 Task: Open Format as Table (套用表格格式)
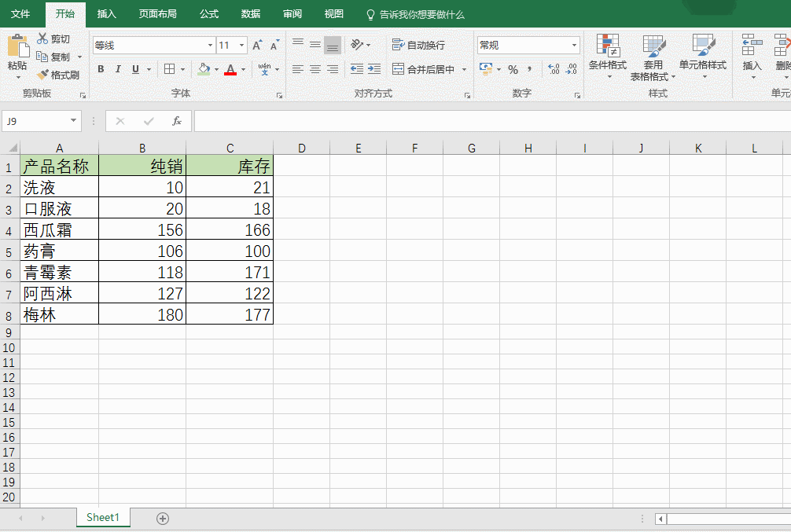[653, 57]
